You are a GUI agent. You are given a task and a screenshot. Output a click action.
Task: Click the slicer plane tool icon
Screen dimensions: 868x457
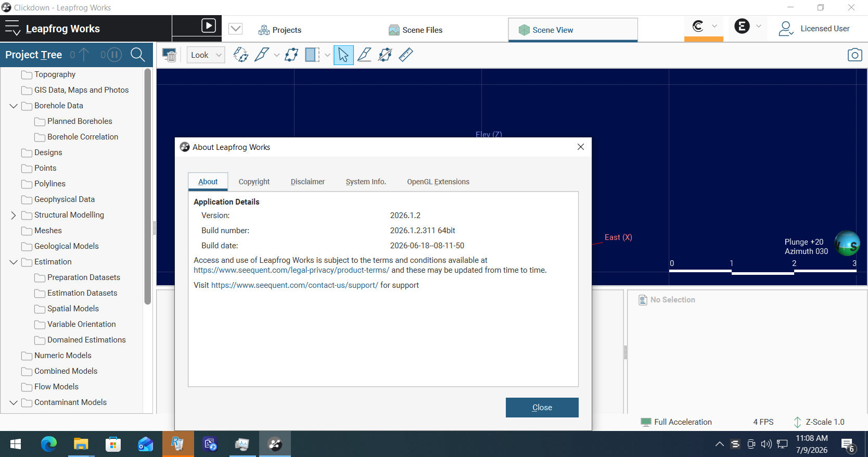[x=312, y=55]
